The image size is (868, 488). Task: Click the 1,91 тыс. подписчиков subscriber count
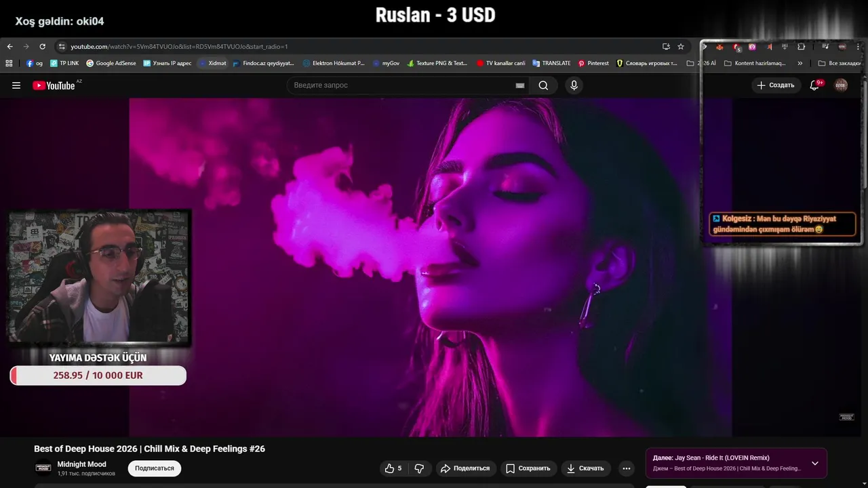tap(86, 473)
